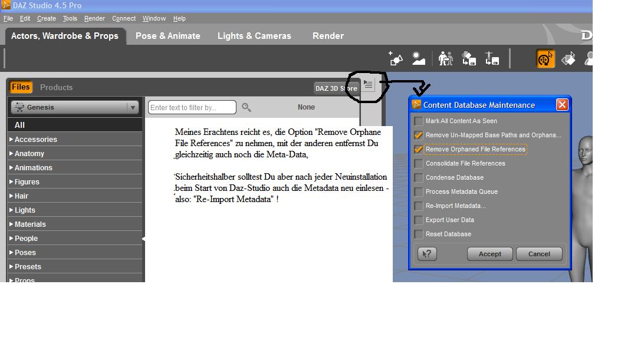
Task: Open the Content Library panel options menu icon
Action: coord(368,85)
